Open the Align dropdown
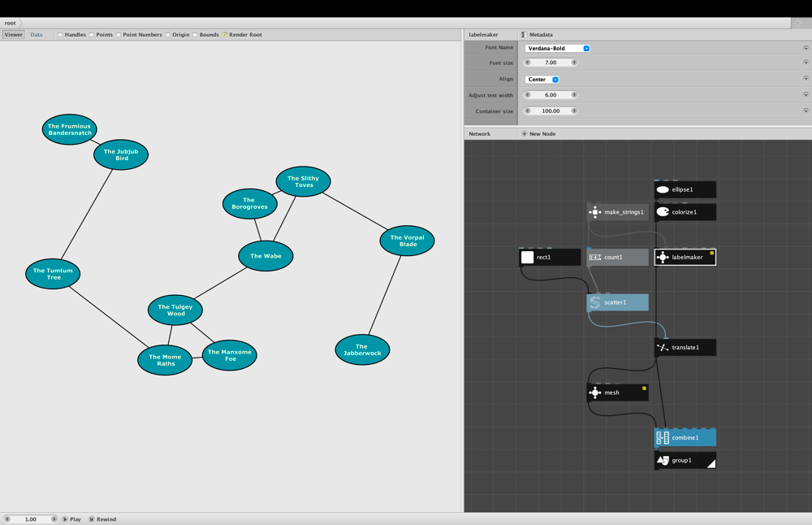 click(x=542, y=80)
